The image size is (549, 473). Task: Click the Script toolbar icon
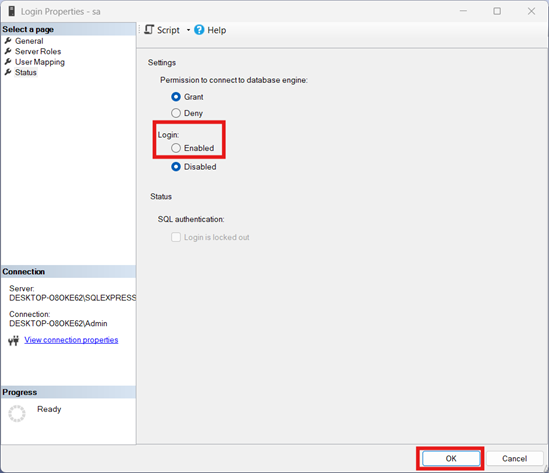click(x=149, y=30)
